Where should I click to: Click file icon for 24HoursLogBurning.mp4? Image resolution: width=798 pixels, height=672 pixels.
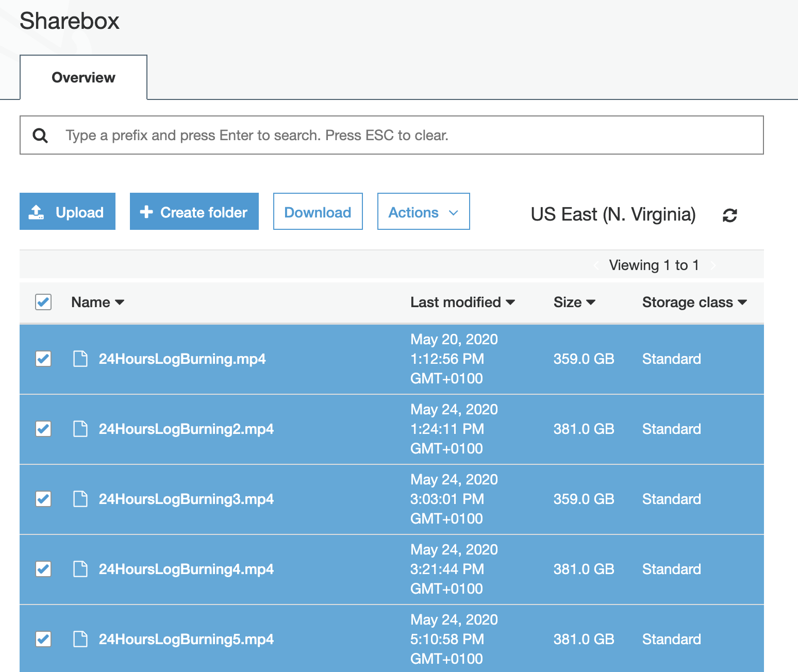pyautogui.click(x=80, y=359)
